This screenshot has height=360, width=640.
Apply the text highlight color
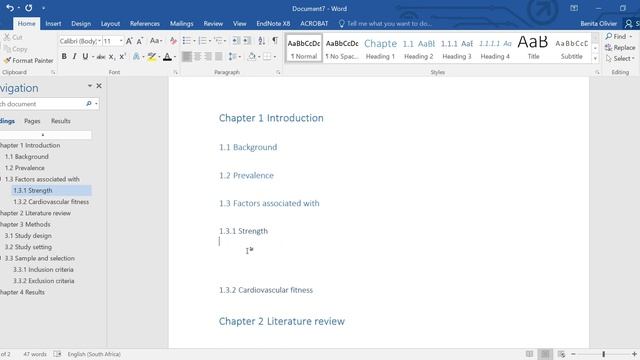151,57
